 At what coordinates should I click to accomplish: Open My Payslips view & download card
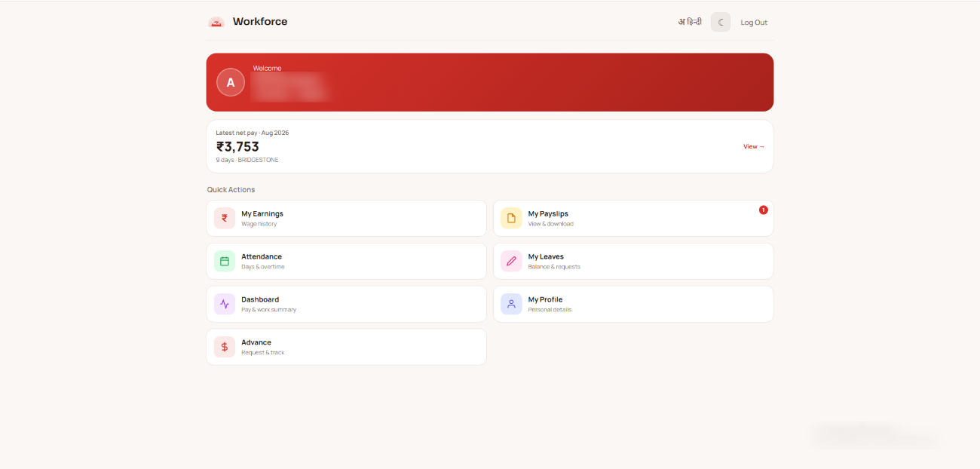click(x=633, y=218)
